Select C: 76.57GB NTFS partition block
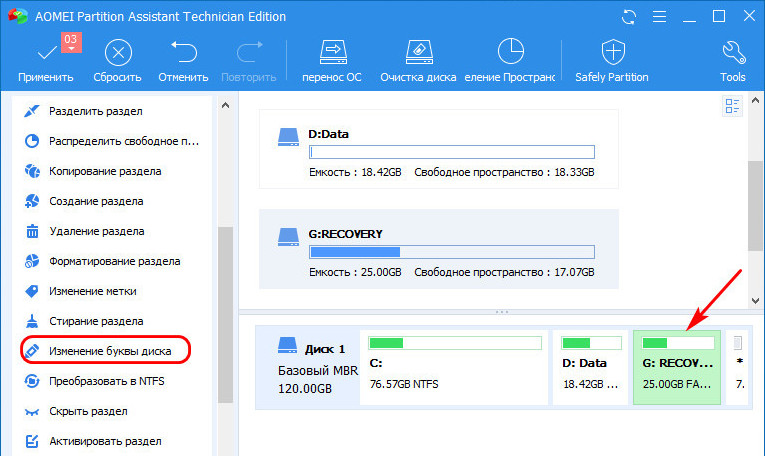The width and height of the screenshot is (765, 456). click(454, 367)
